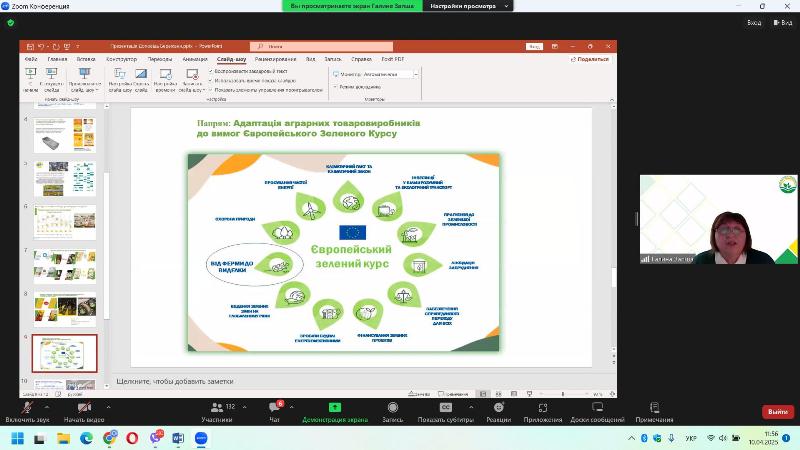Click the Zoom Record button icon
Viewport: 800px width, 450px height.
click(x=392, y=407)
